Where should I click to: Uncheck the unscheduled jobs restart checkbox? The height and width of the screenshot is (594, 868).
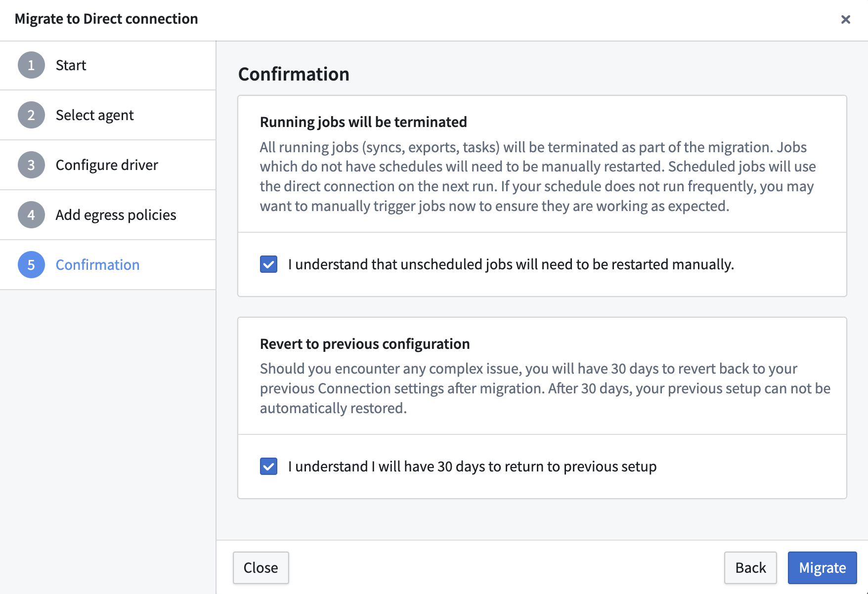tap(268, 264)
